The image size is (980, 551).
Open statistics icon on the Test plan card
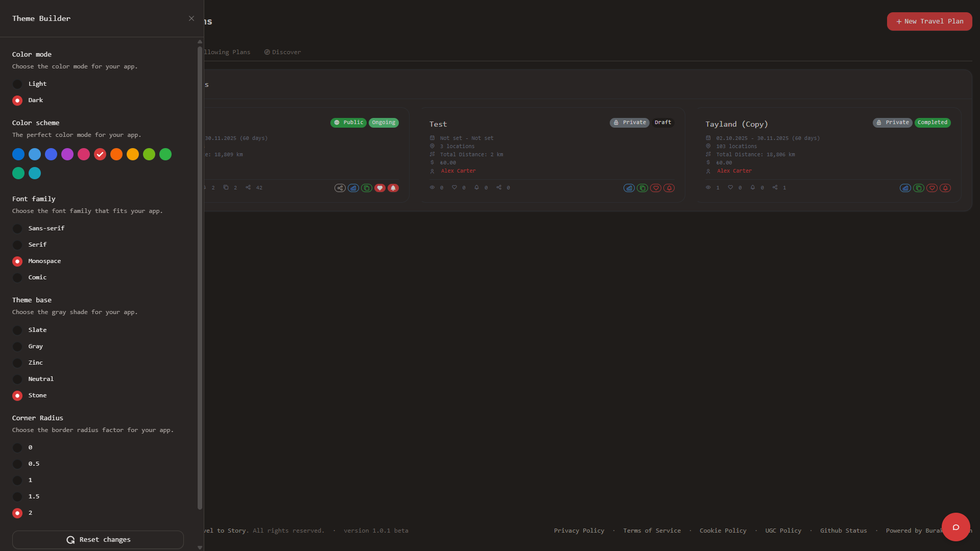[629, 188]
